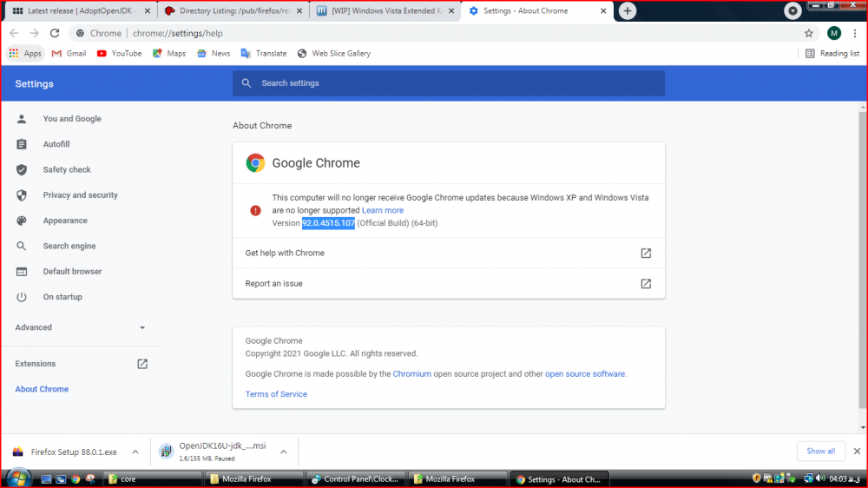Select Privacy and security in sidebar
This screenshot has height=488, width=868.
80,195
